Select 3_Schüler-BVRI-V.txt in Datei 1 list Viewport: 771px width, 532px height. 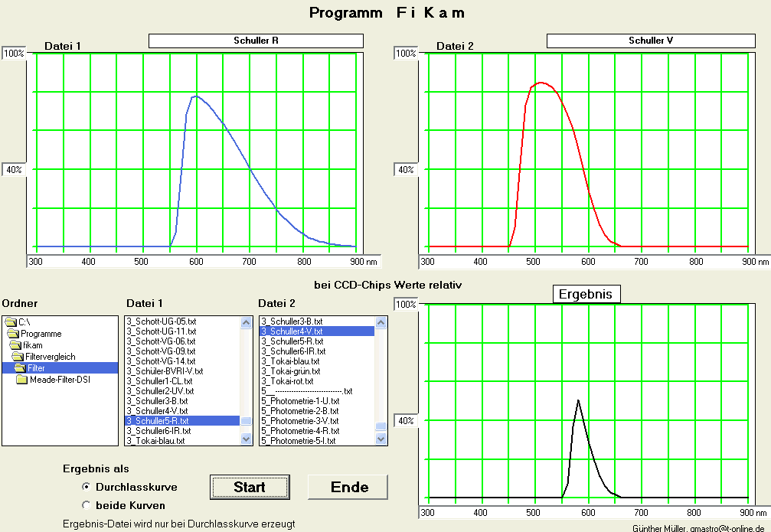pyautogui.click(x=164, y=370)
